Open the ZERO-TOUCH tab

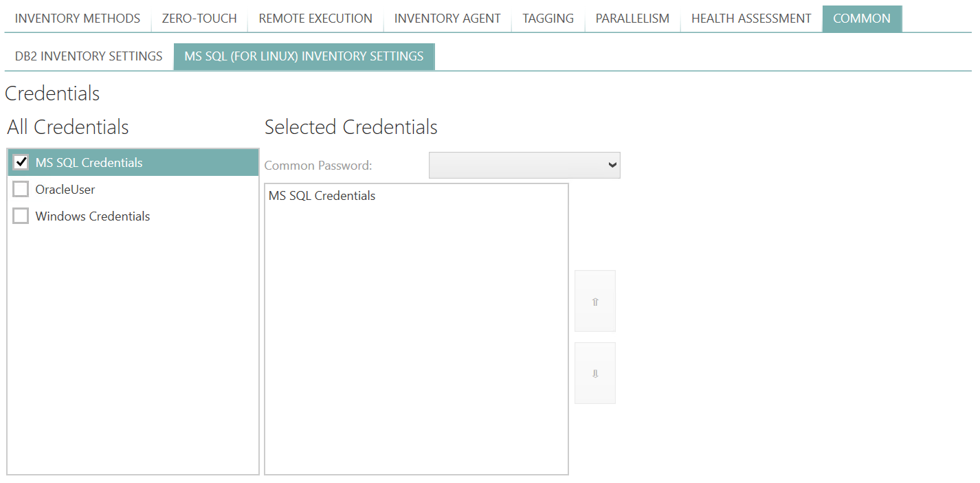tap(199, 19)
